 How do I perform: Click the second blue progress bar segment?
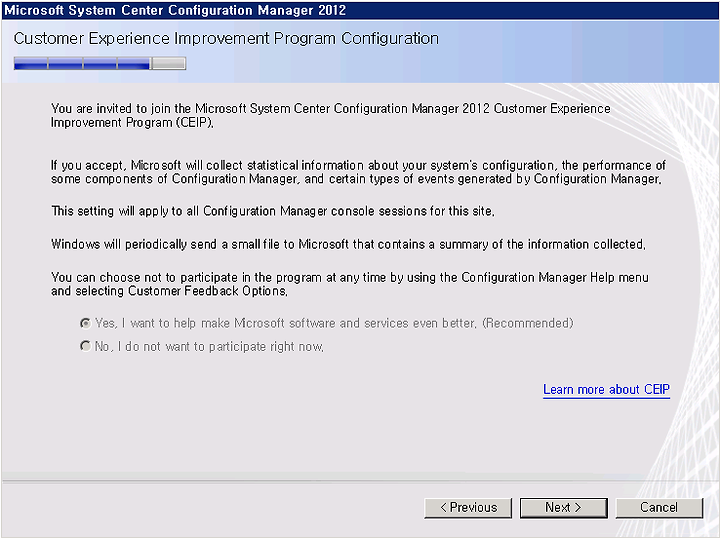pos(65,63)
